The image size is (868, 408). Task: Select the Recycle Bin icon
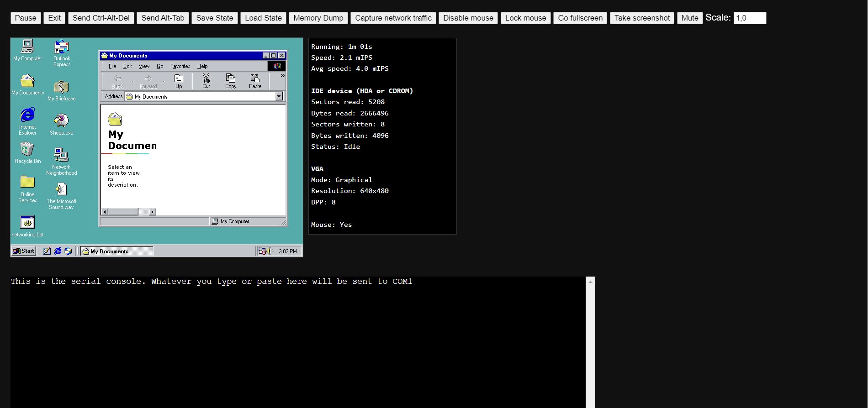tap(27, 153)
